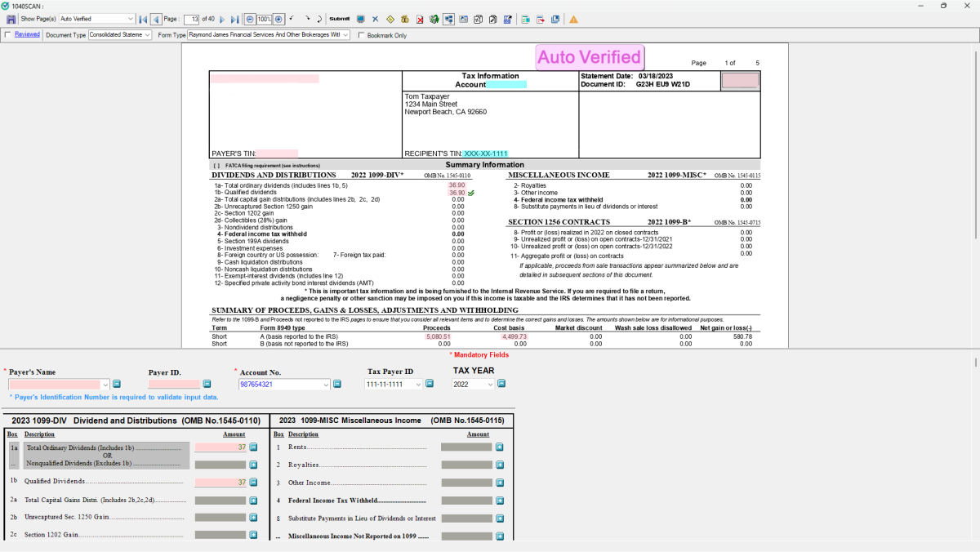Click plus icon next to Rents amount

coord(499,447)
